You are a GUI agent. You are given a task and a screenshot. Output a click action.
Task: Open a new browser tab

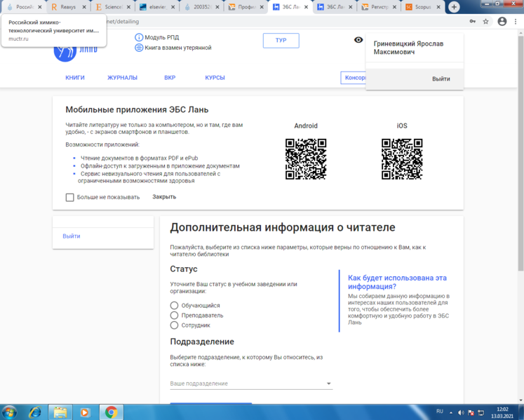pyautogui.click(x=454, y=7)
